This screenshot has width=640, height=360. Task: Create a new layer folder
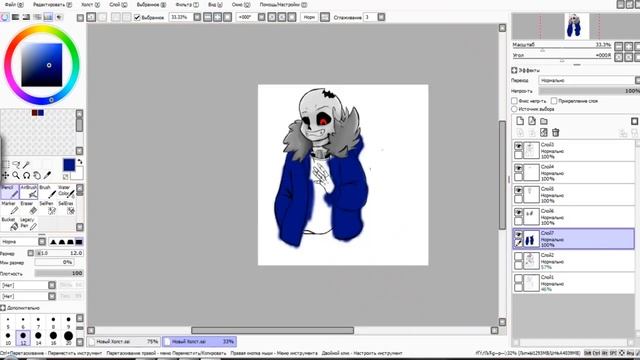pyautogui.click(x=544, y=121)
